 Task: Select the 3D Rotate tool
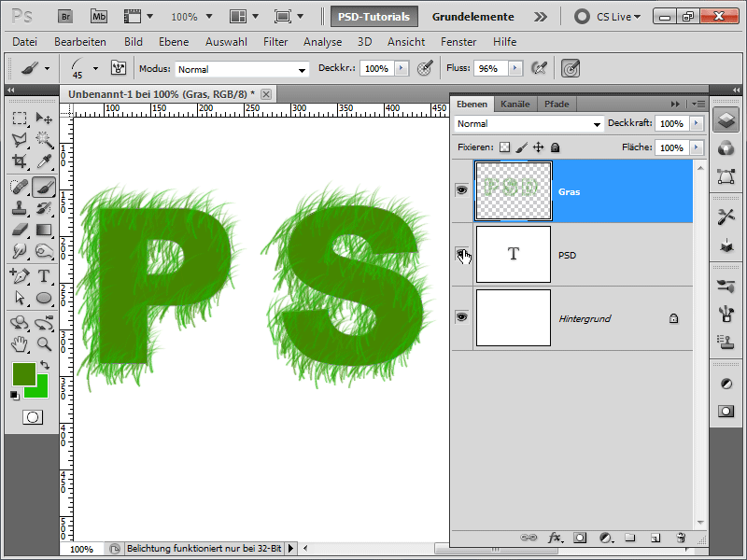click(x=20, y=323)
